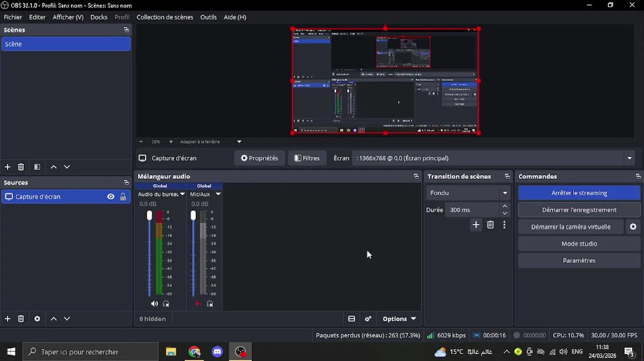Image resolution: width=644 pixels, height=361 pixels.
Task: Open the Fichier menu
Action: 13,17
